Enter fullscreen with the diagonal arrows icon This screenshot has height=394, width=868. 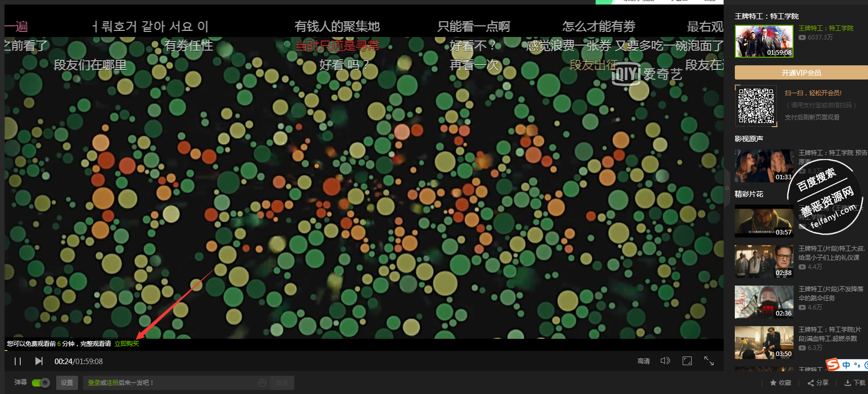pos(709,361)
